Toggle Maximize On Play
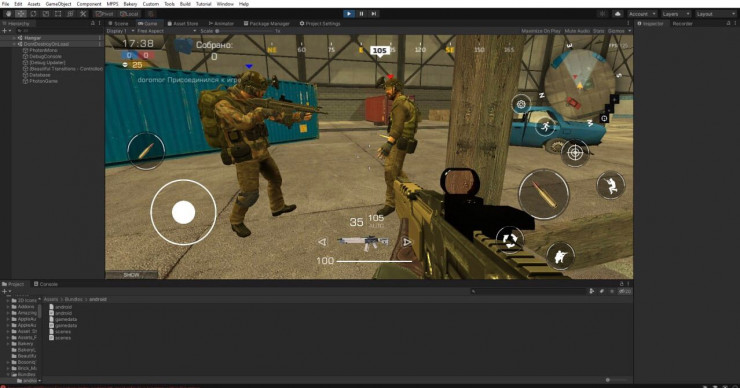The height and width of the screenshot is (388, 740). click(x=541, y=31)
